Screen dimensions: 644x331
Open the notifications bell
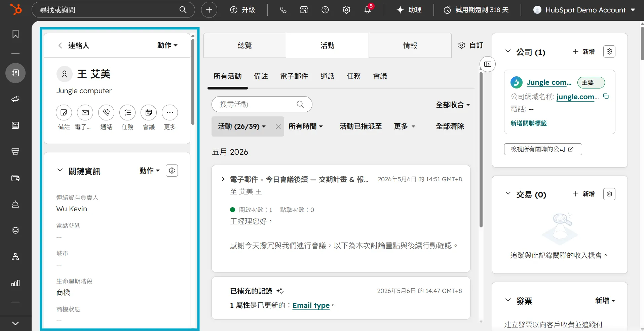368,10
